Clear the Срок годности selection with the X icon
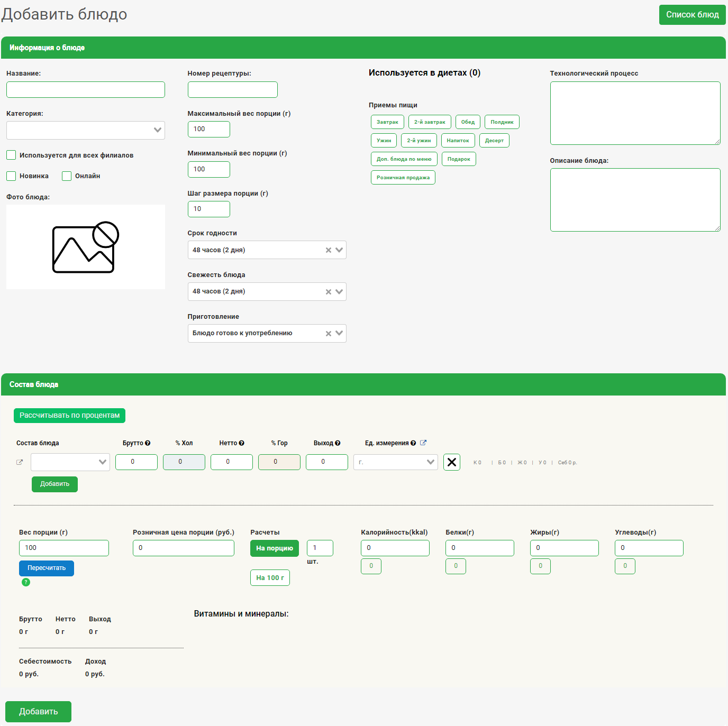The image size is (728, 726). pyautogui.click(x=329, y=250)
